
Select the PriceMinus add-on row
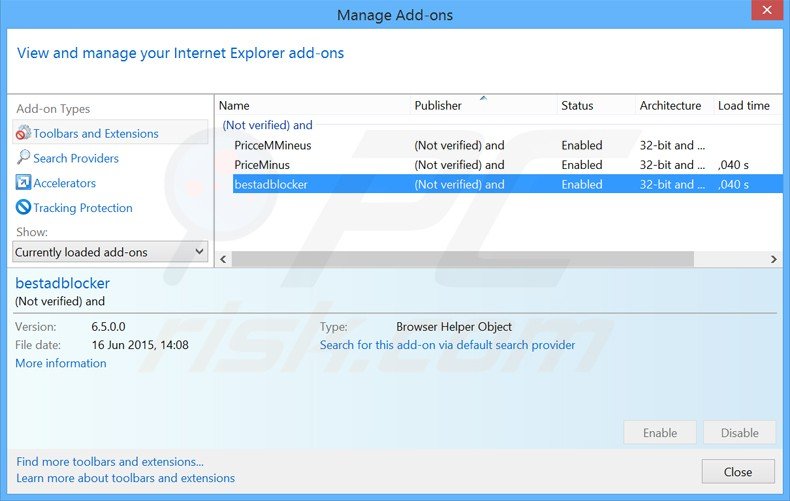(x=264, y=165)
